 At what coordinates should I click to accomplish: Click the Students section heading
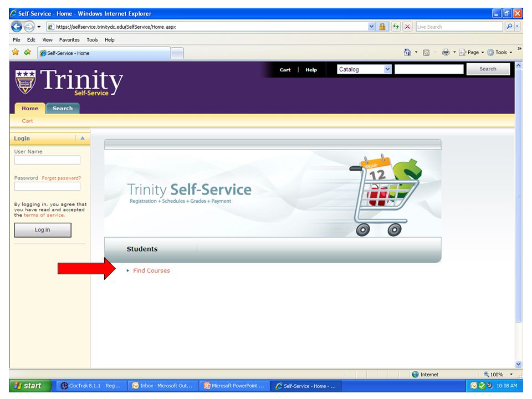(142, 249)
